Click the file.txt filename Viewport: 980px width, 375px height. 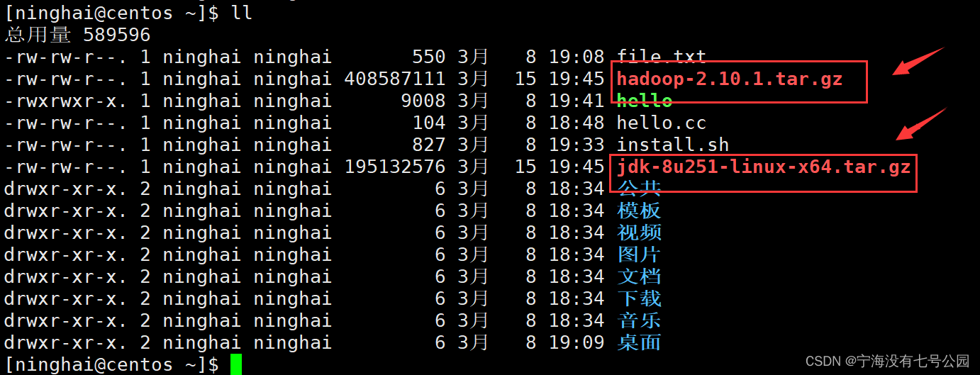click(662, 56)
